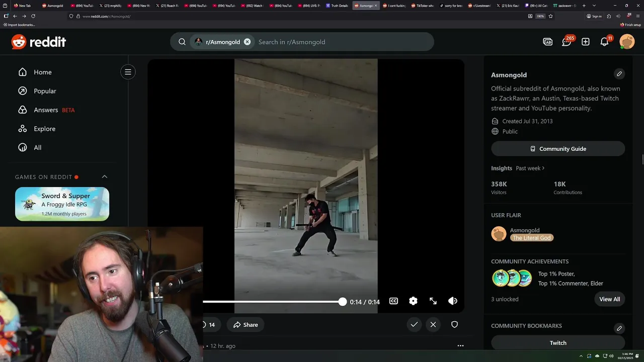Go forward in browser history

pyautogui.click(x=24, y=16)
